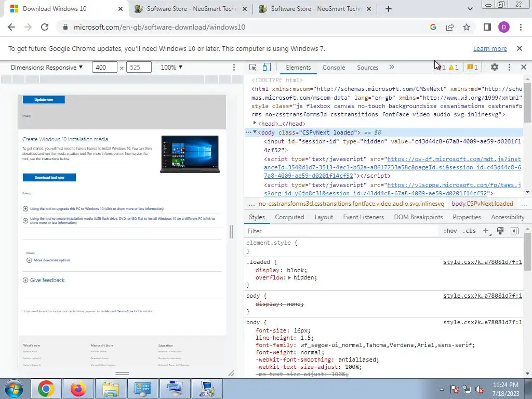Select the Elements tab
The width and height of the screenshot is (532, 399).
[298, 67]
